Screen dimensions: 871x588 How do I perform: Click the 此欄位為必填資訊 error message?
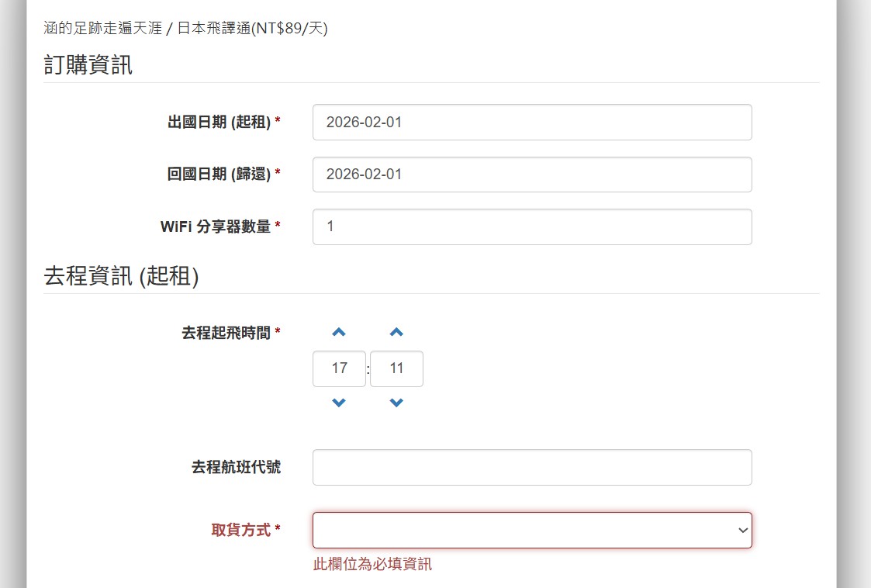tap(372, 564)
